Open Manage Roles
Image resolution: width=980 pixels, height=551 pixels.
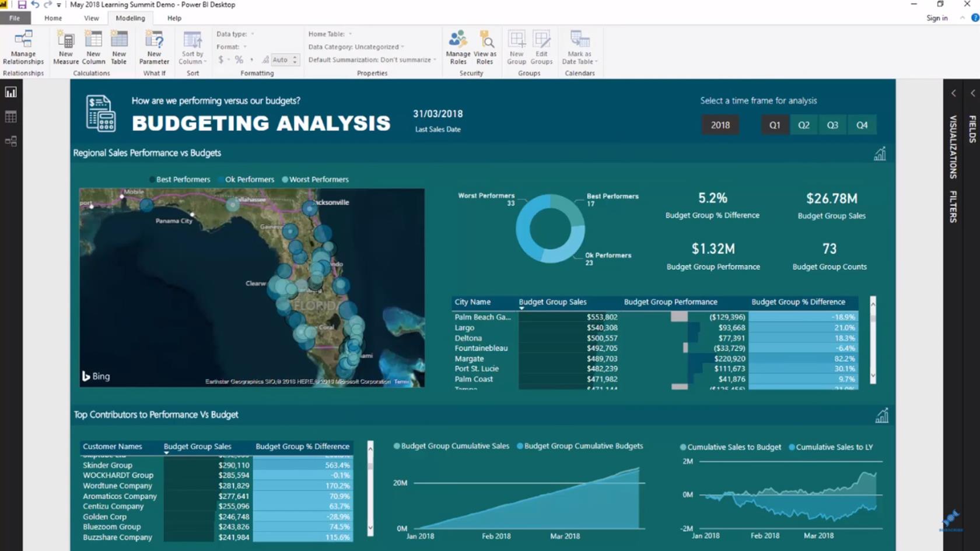click(x=458, y=48)
